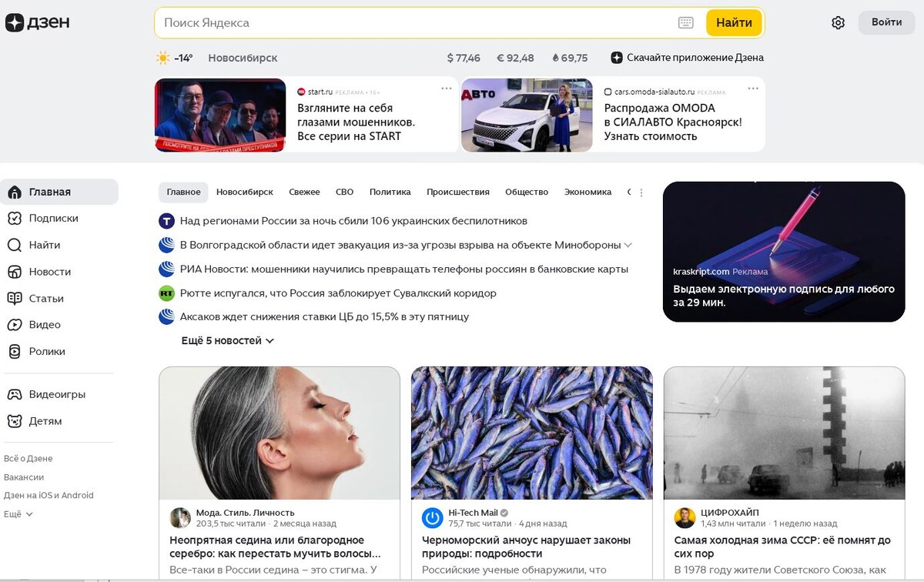Viewport: 924px width, 582px height.
Task: Open Сувалкский коридор headline
Action: (x=338, y=293)
